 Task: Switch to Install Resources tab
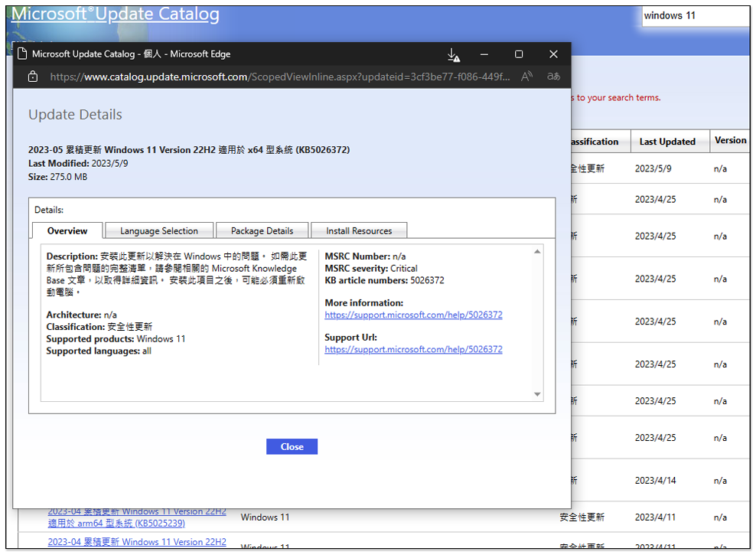[359, 230]
